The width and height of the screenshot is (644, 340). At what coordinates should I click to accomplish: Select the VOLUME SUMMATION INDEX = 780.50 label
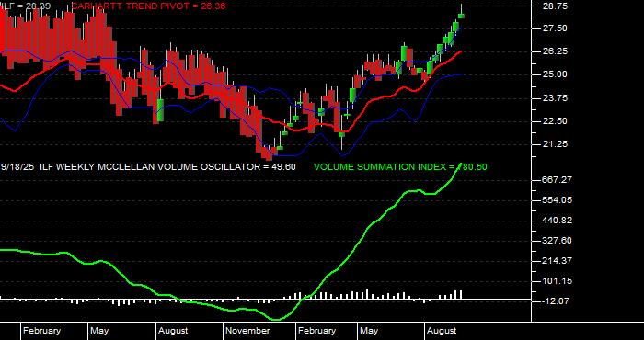[x=400, y=167]
